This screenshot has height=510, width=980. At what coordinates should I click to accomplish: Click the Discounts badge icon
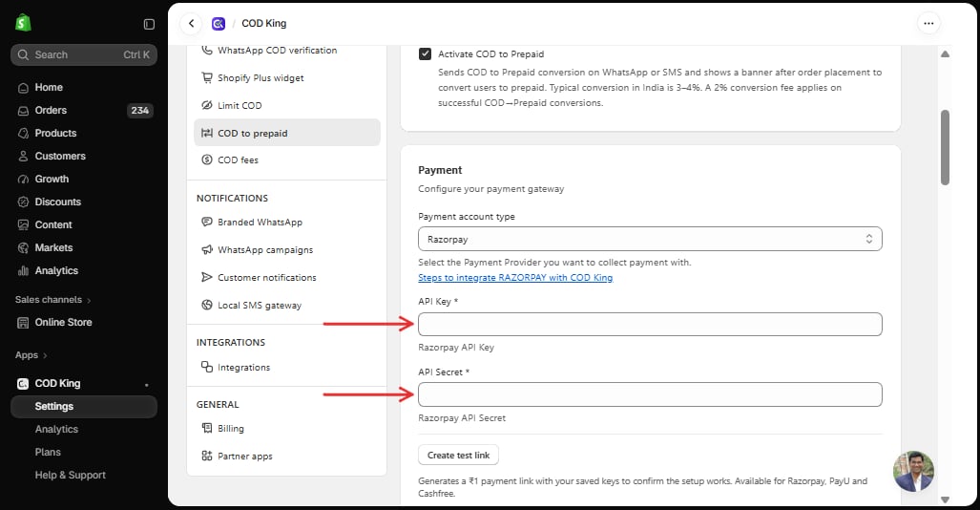tap(23, 202)
